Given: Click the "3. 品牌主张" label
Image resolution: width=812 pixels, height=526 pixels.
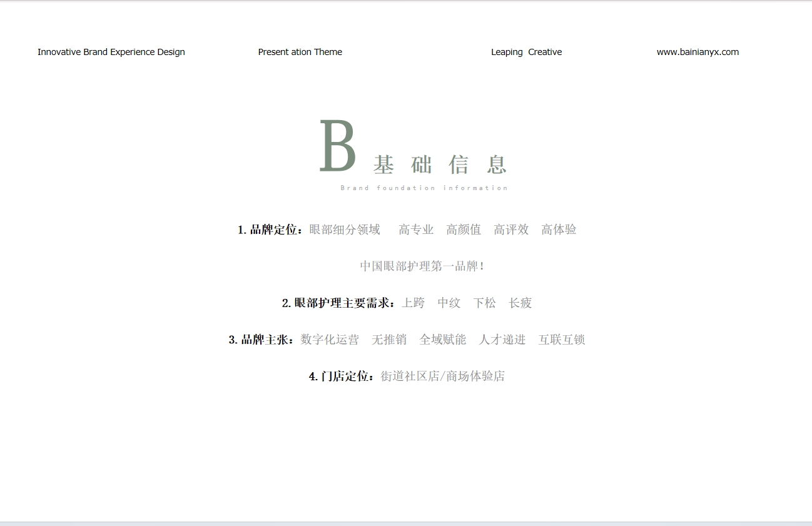Looking at the screenshot, I should 261,340.
